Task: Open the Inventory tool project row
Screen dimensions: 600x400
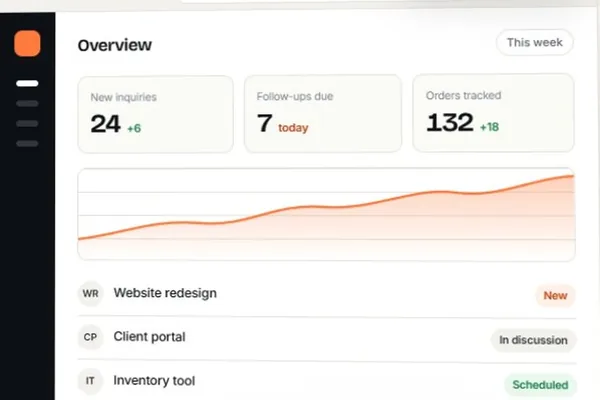Action: (x=327, y=381)
